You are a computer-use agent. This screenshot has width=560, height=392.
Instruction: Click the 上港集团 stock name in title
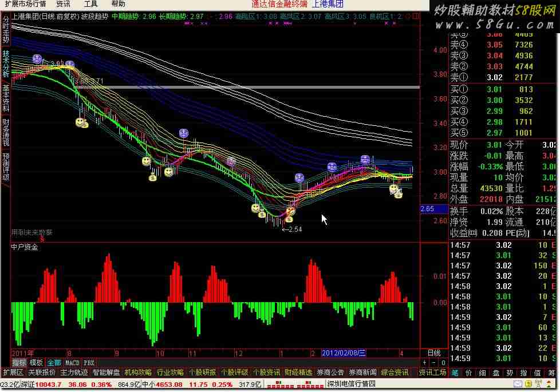pyautogui.click(x=328, y=4)
